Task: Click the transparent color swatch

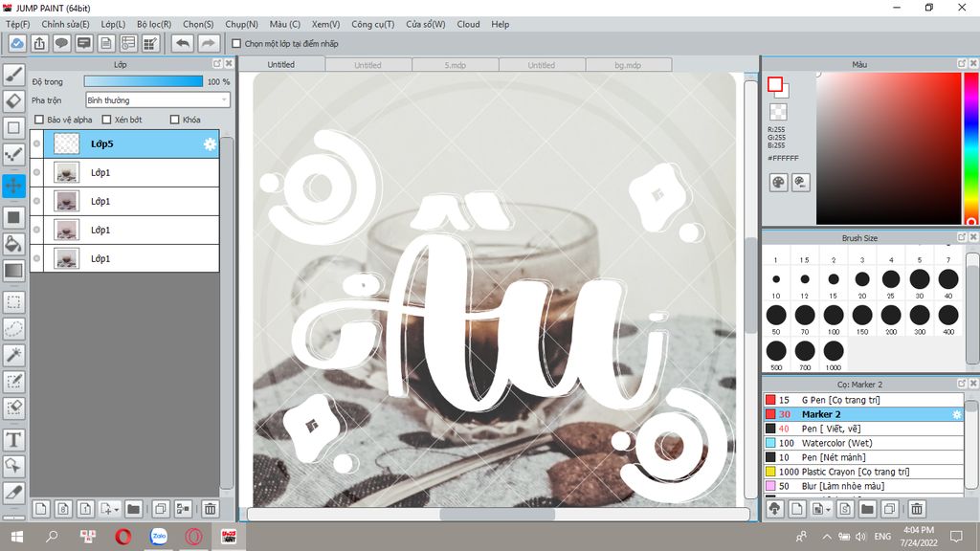Action: point(778,112)
